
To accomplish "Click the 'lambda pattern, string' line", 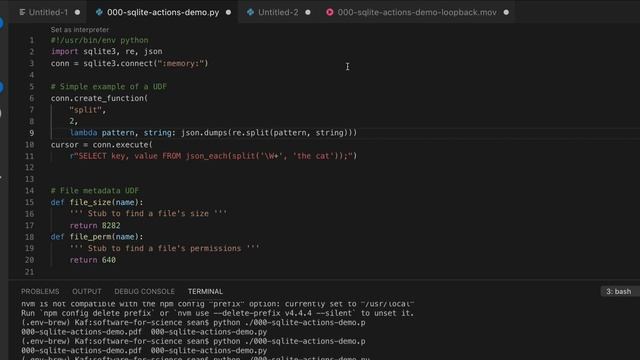I will [213, 133].
